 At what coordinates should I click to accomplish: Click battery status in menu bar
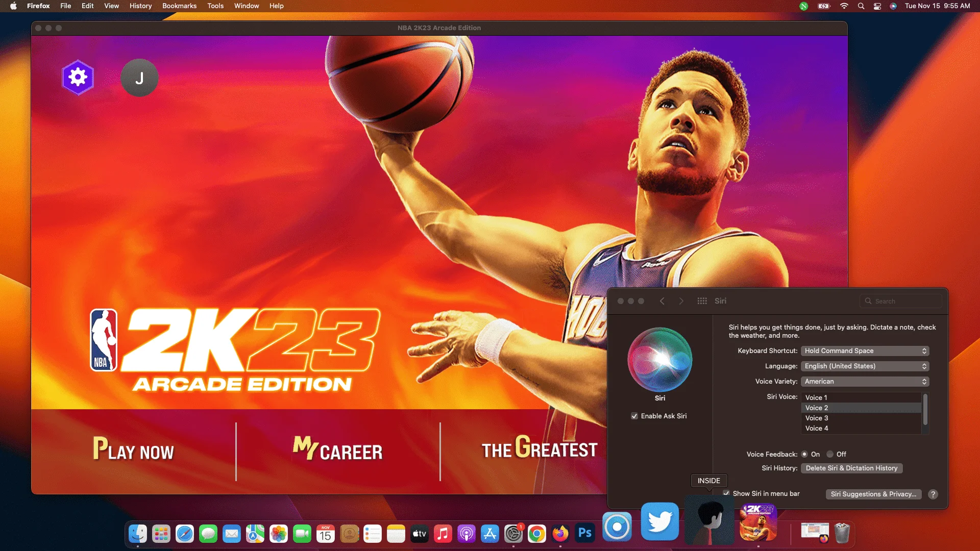tap(824, 6)
